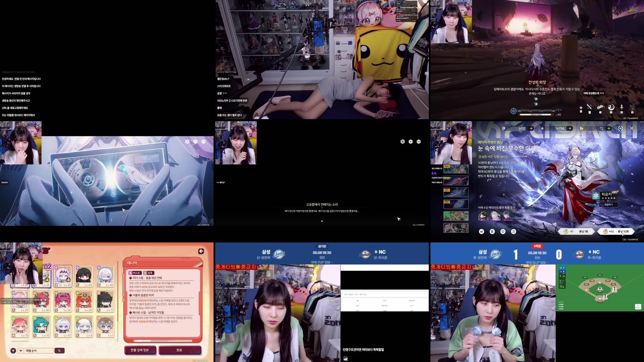Screen dimensions: 644x362
Task: Click the caption 인명구조견이면 허미보다 똑똑할걸
Action: (363, 350)
